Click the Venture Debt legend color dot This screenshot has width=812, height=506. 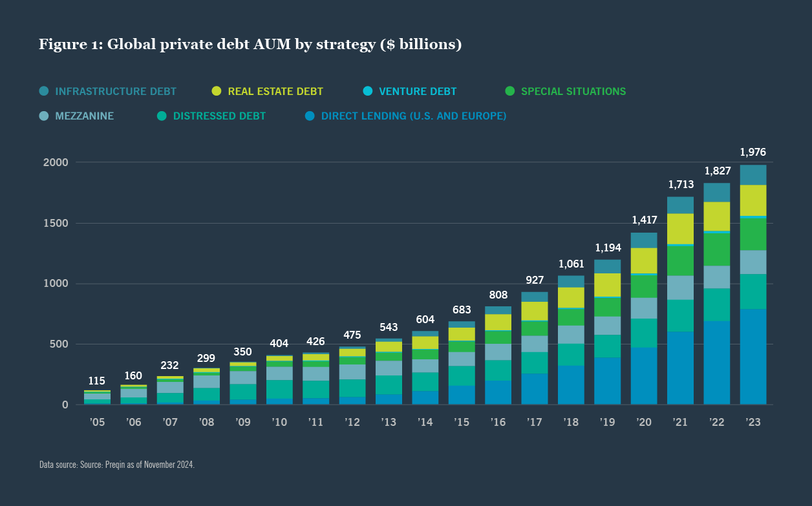click(368, 91)
